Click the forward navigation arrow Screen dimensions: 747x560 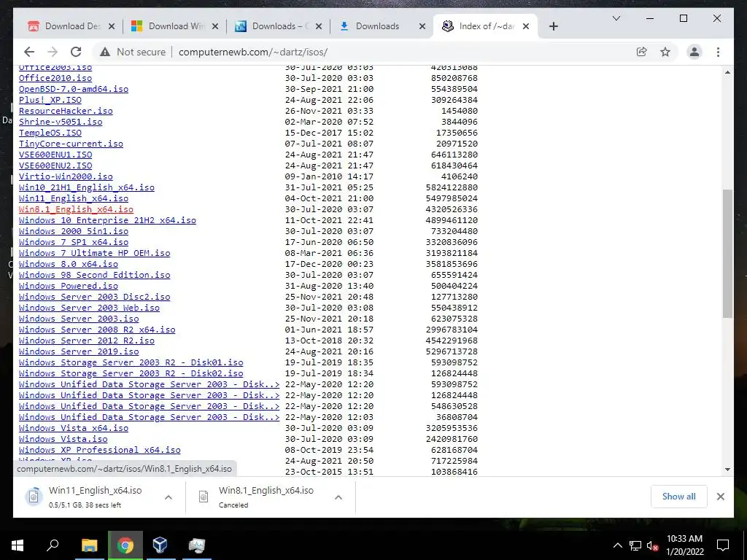tap(53, 52)
